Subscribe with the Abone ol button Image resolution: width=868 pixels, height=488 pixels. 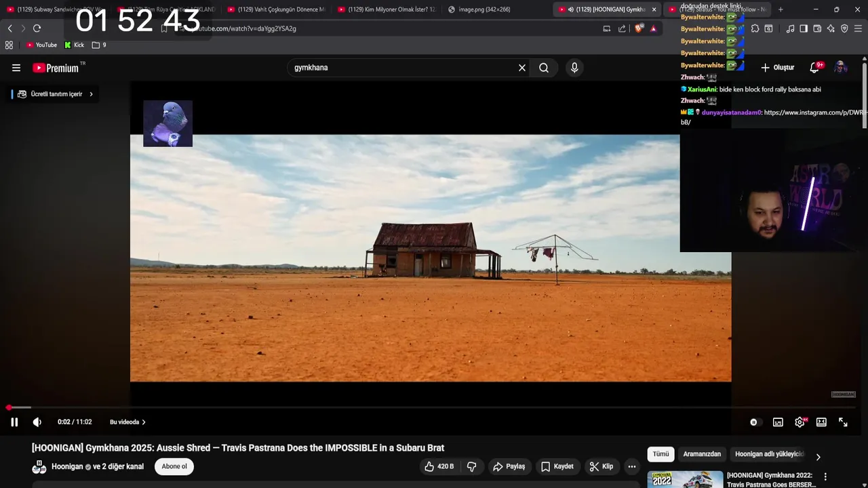174,466
